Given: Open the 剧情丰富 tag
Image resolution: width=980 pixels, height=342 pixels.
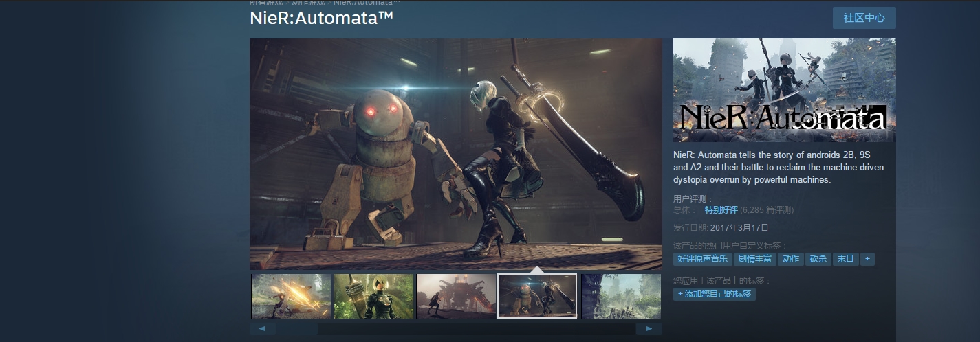Looking at the screenshot, I should click(754, 259).
